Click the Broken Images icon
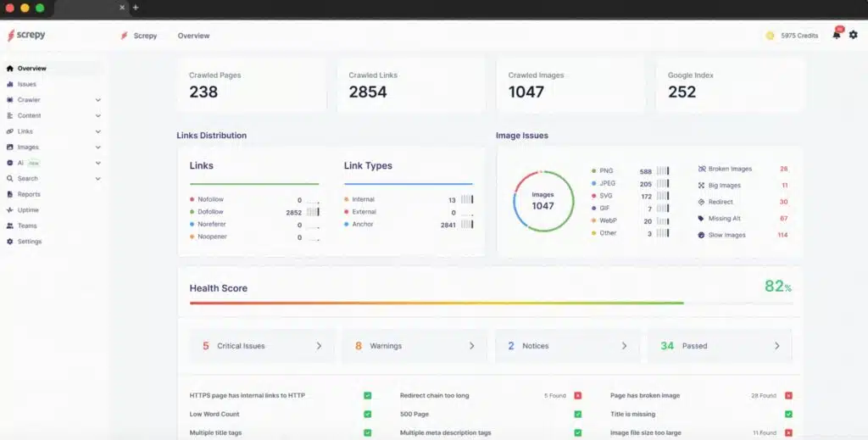Viewport: 868px width, 440px height. coord(701,169)
